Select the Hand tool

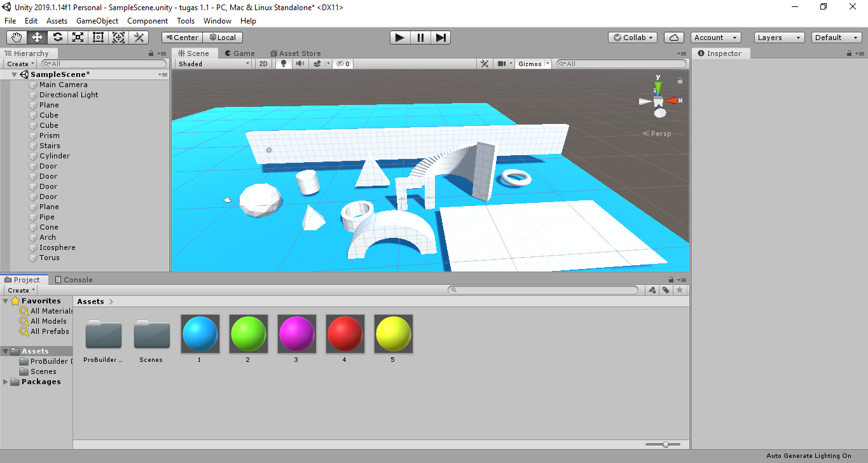(x=16, y=37)
